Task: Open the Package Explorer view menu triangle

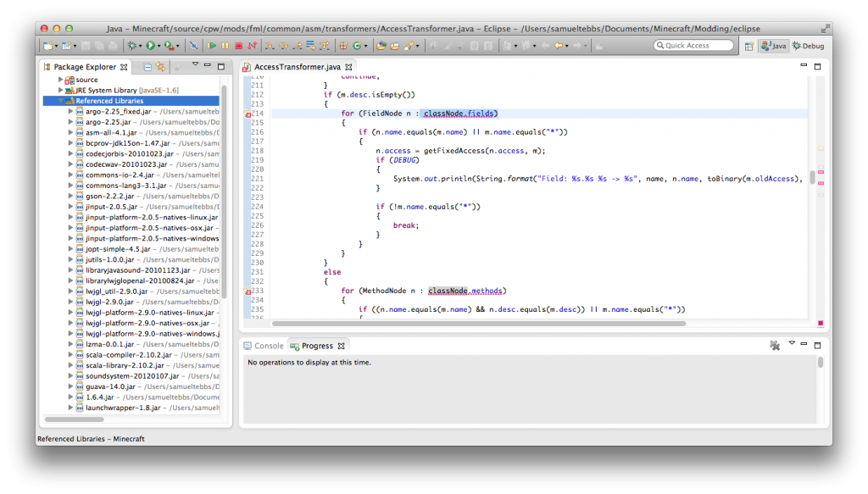Action: point(195,64)
